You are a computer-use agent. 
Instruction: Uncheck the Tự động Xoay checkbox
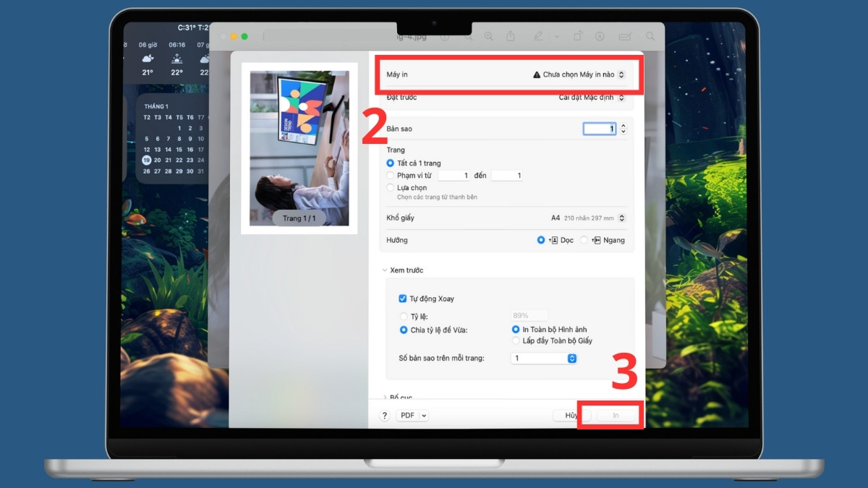403,298
